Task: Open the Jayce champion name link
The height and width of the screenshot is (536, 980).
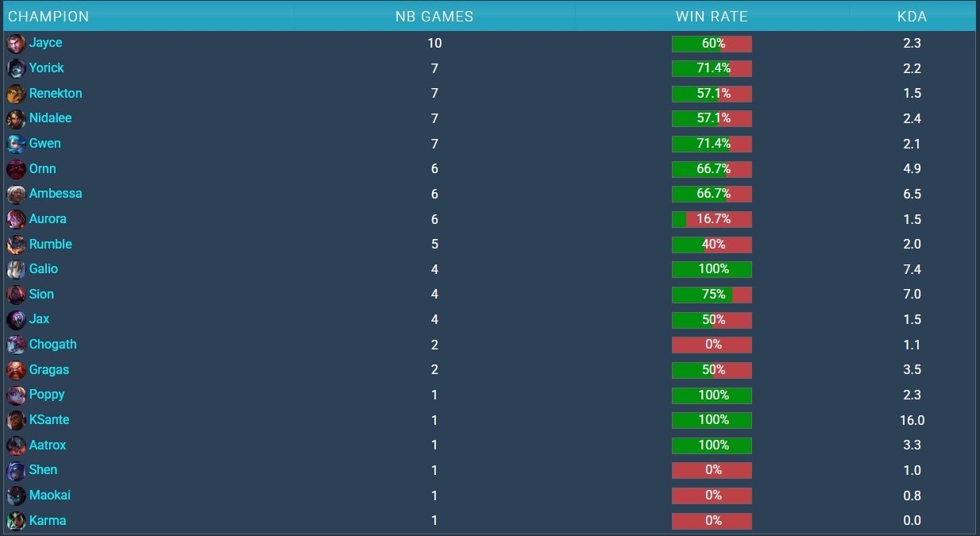Action: pos(45,43)
